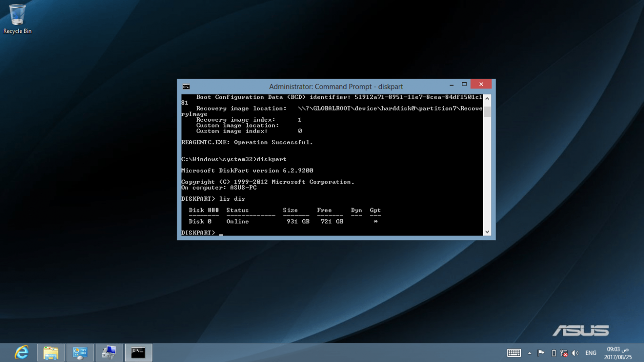The image size is (644, 362).
Task: Select the Command Prompt taskbar button
Action: point(139,353)
